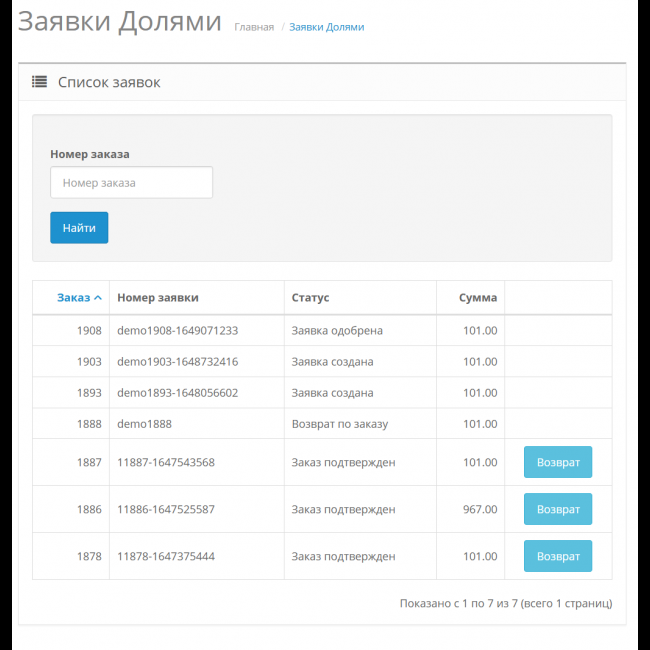Sort by the Номер заявки column header
The width and height of the screenshot is (650, 650).
click(158, 298)
